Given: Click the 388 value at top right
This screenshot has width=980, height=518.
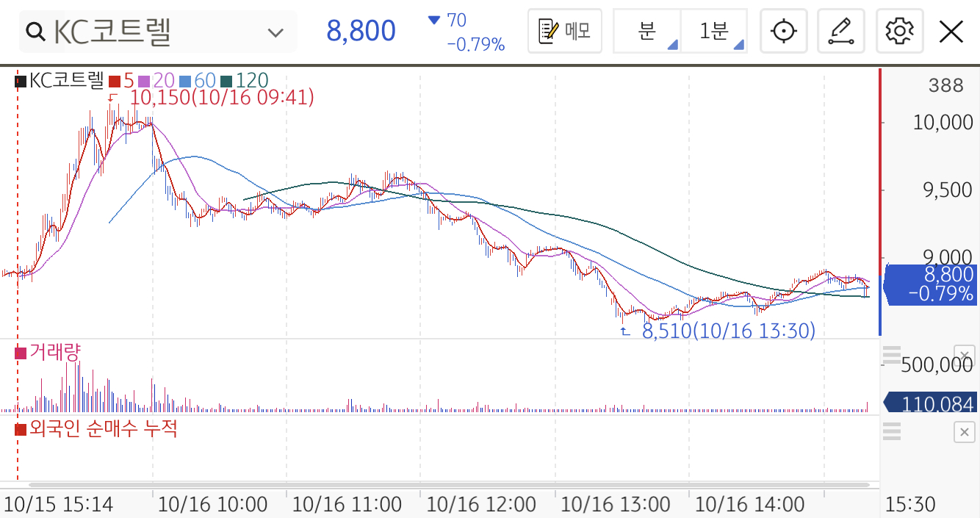Looking at the screenshot, I should click(945, 86).
